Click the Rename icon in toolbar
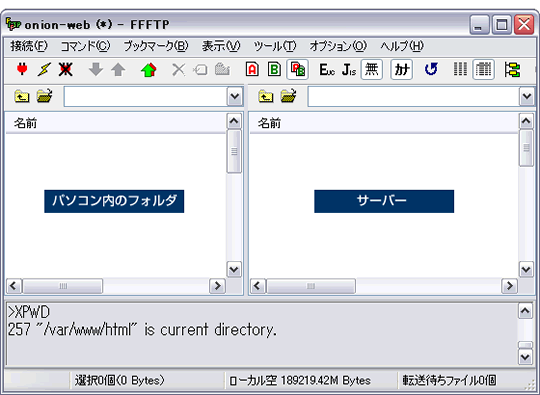Viewport: 540px width, 395px height. point(200,70)
